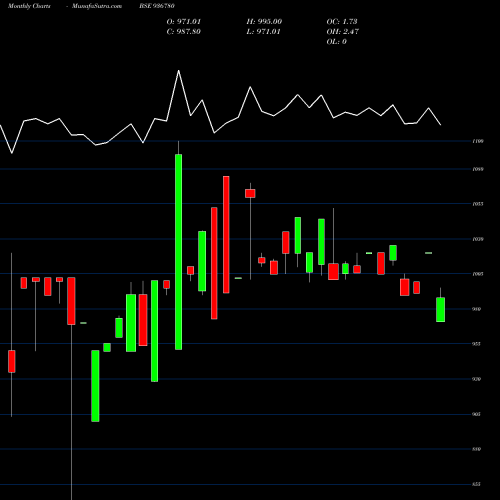The width and height of the screenshot is (500, 500).
Task: Click the "OH: 2.47" reading
Action: click(x=343, y=32)
